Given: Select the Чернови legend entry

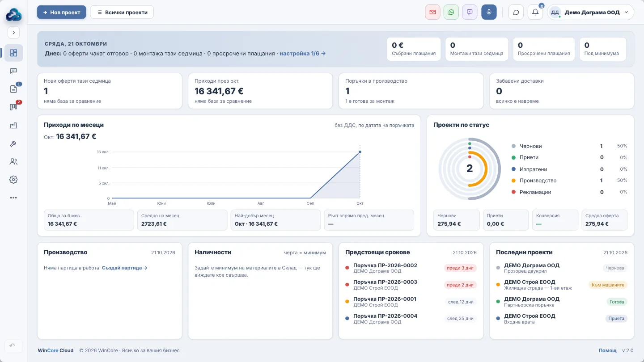Looking at the screenshot, I should 569,146.
